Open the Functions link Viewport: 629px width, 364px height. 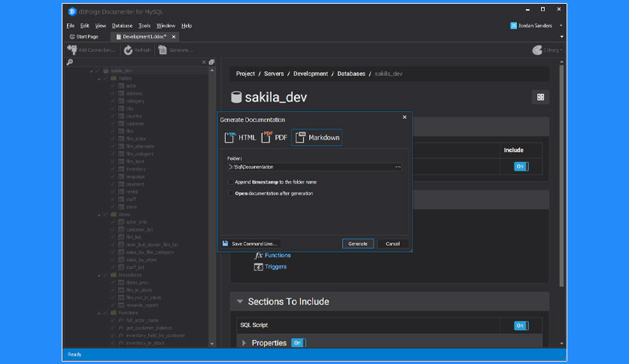click(x=278, y=256)
